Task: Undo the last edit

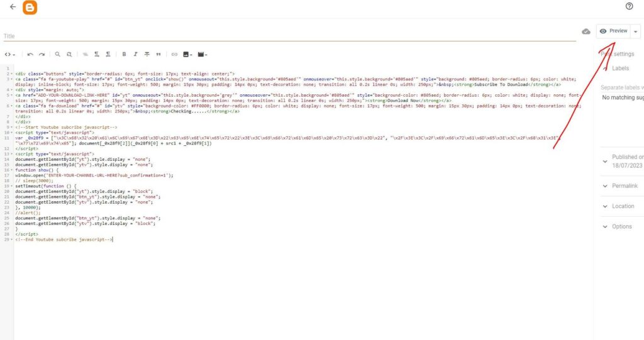Action: point(30,54)
